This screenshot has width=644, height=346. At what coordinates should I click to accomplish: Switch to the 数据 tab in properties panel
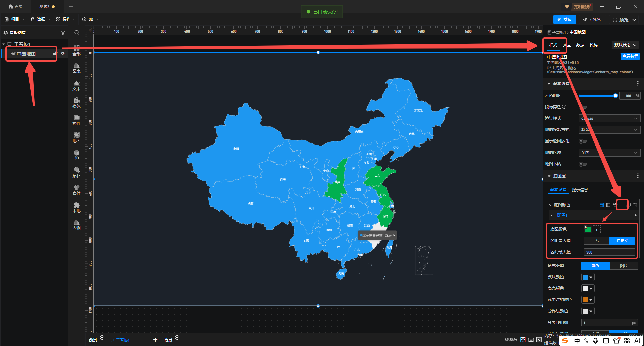tap(580, 45)
